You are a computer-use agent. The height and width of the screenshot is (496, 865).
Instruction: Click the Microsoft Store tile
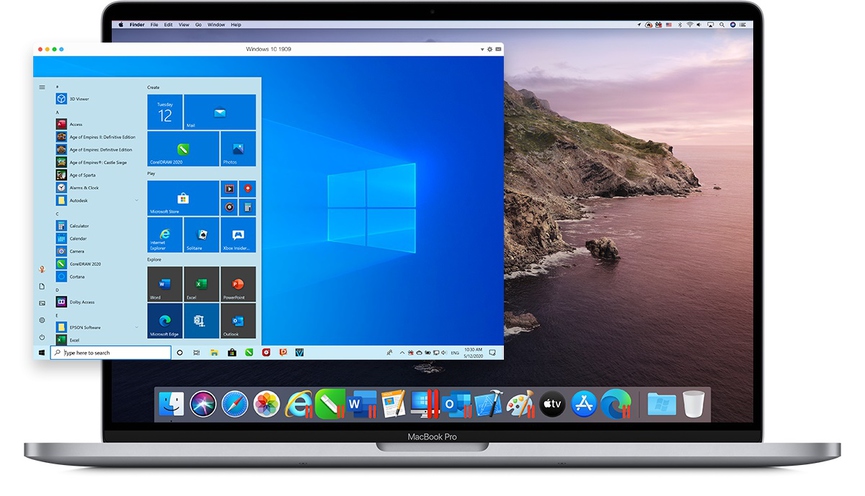click(x=183, y=198)
